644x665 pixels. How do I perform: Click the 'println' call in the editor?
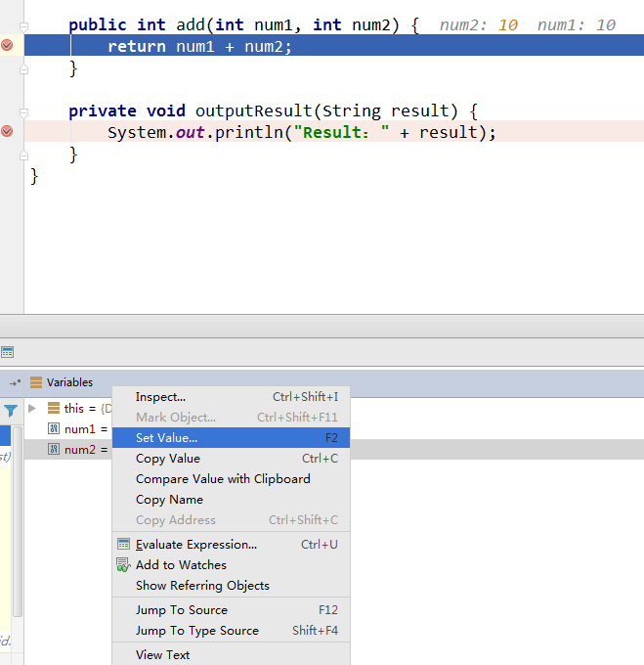pos(248,133)
